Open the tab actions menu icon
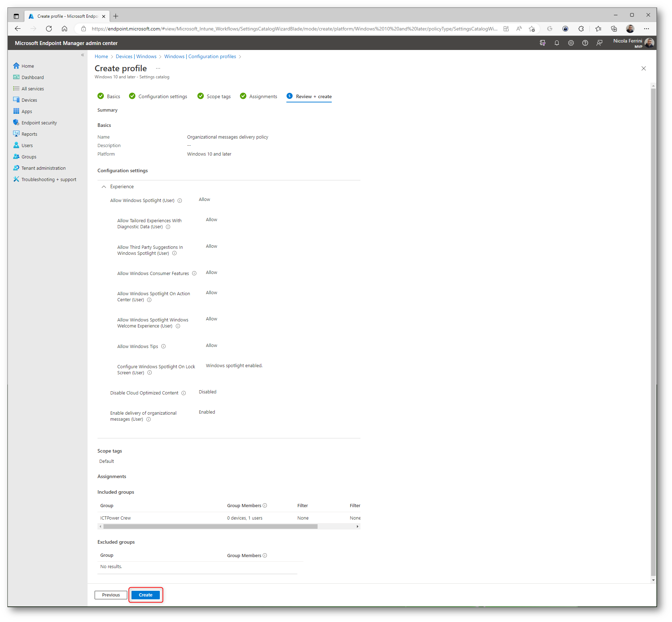Screen dimensions: 672x622 point(16,16)
